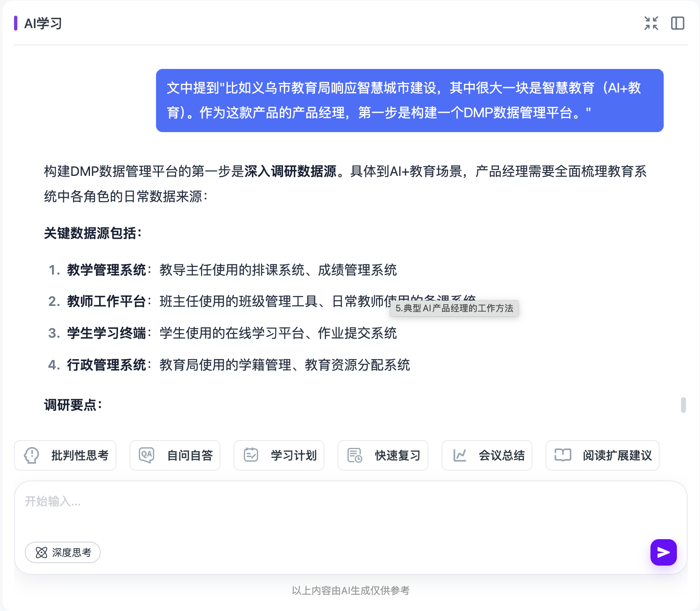Viewport: 700px width, 611px height.
Task: Click the QA chat bubble icon
Action: pos(147,455)
